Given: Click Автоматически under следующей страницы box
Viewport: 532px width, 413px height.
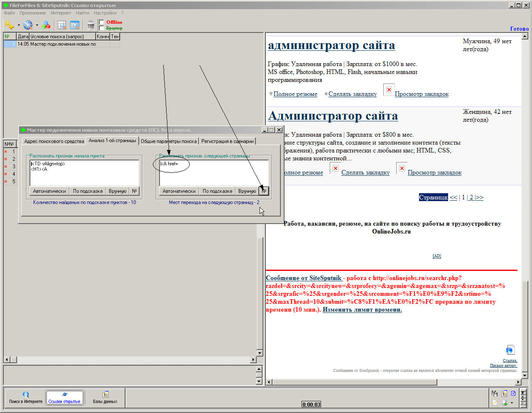Looking at the screenshot, I should pos(179,191).
